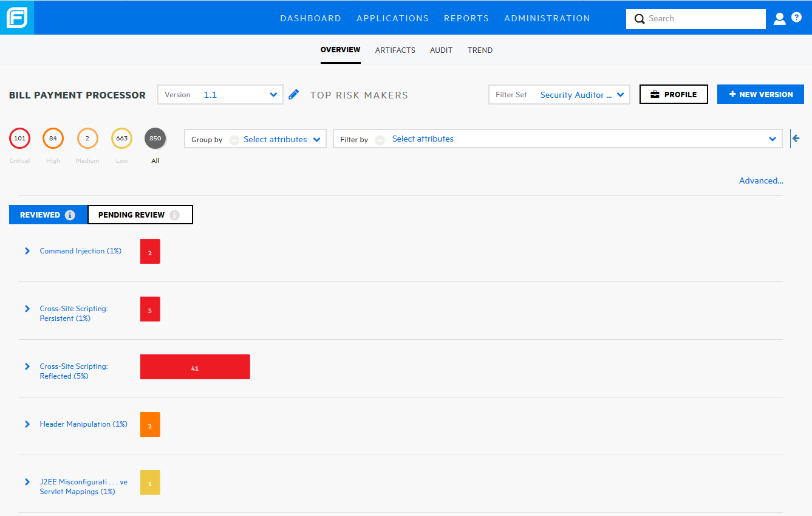Expand the Command Injection issue group
812x516 pixels.
(27, 250)
